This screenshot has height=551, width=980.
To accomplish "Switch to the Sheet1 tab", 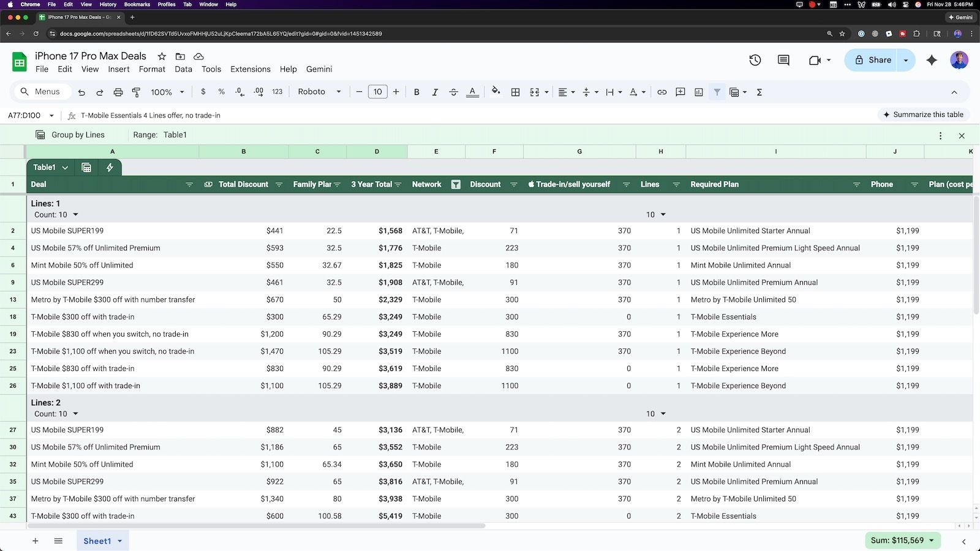I will (97, 541).
